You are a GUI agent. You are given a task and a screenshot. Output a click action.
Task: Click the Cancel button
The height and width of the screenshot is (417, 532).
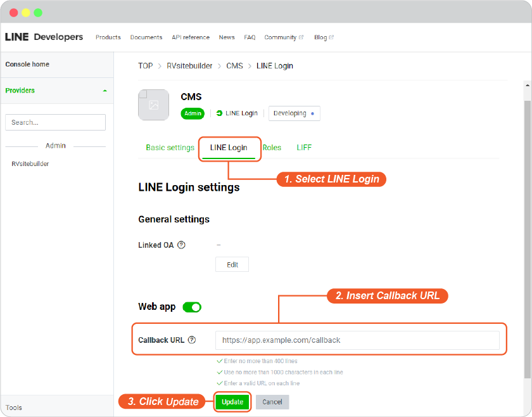[272, 402]
